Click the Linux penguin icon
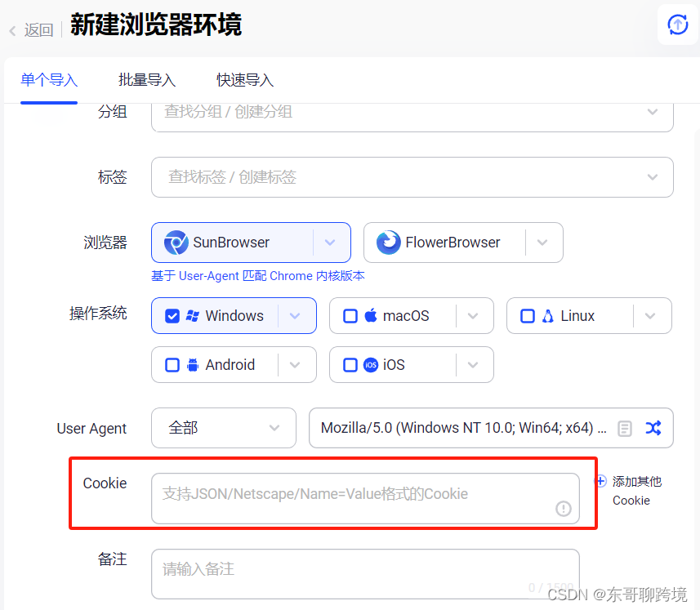Screen dimensions: 700x610 coord(548,316)
